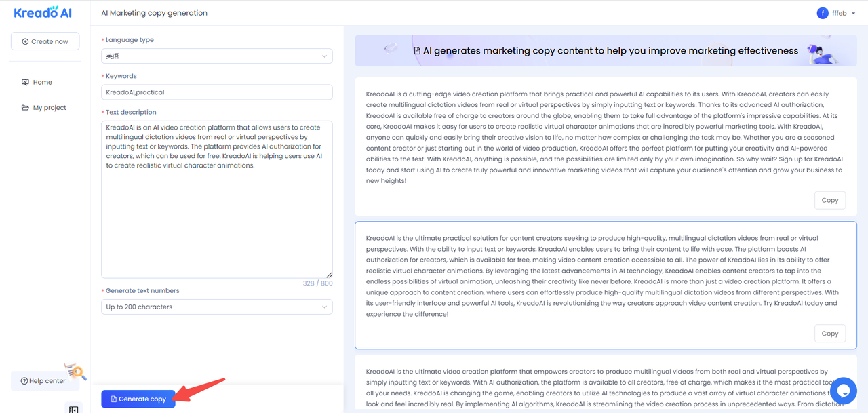868x413 pixels.
Task: Click the Kreado AI logo
Action: (42, 13)
